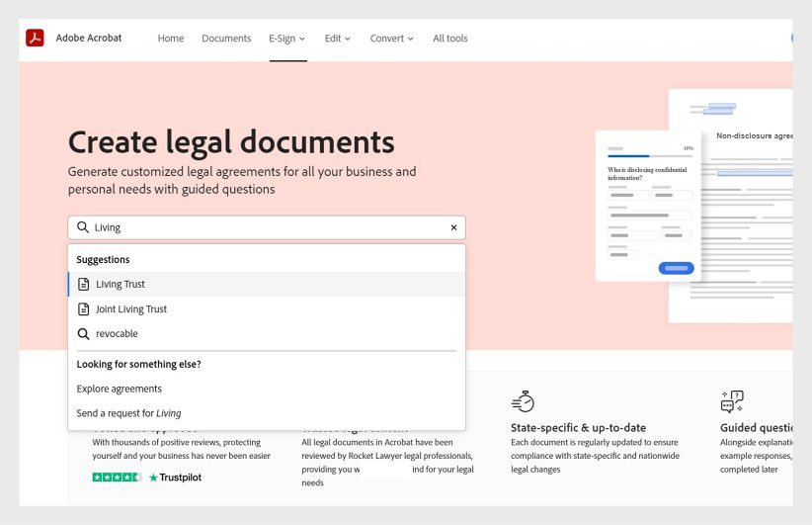Viewport: 812px width, 525px height.
Task: Open All tools in top navigation
Action: pyautogui.click(x=450, y=39)
